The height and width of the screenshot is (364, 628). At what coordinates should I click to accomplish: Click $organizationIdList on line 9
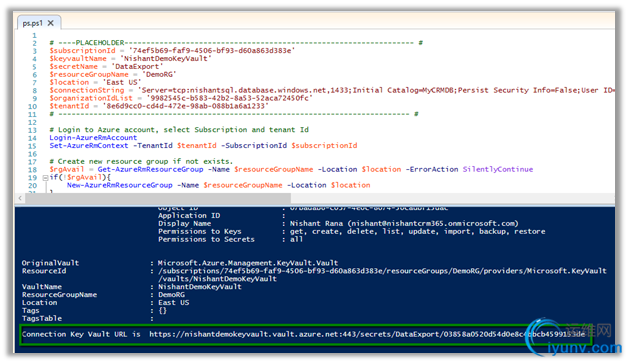click(91, 99)
